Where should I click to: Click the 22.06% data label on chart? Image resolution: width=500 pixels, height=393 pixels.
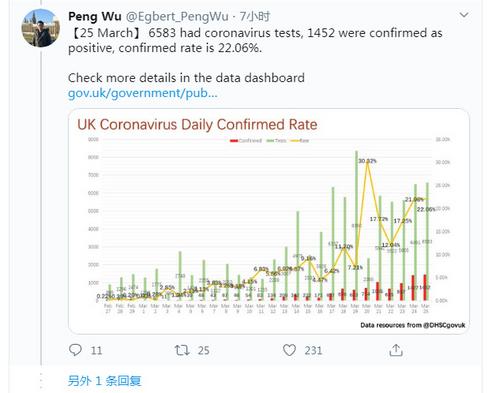click(426, 209)
